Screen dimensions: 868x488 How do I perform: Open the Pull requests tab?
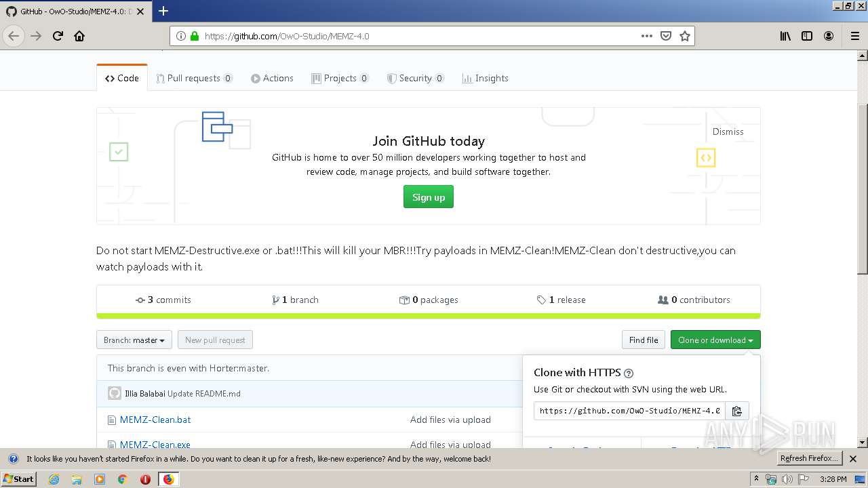pos(194,78)
